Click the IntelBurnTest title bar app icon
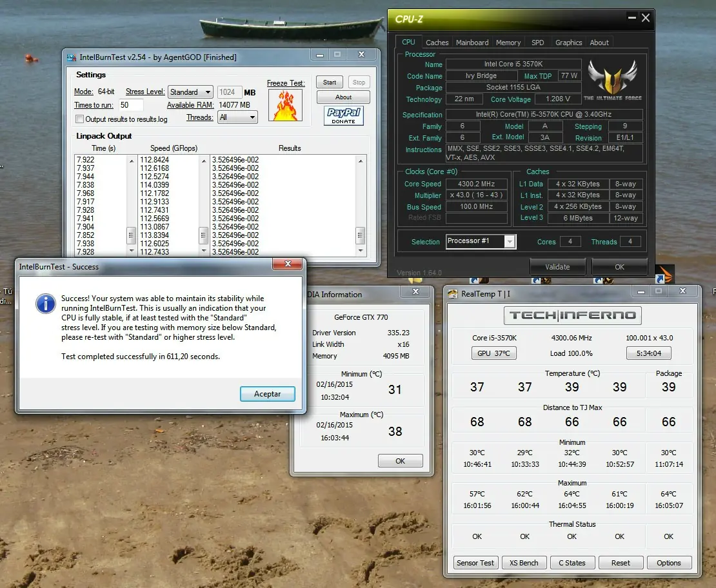The width and height of the screenshot is (716, 588). [71, 57]
